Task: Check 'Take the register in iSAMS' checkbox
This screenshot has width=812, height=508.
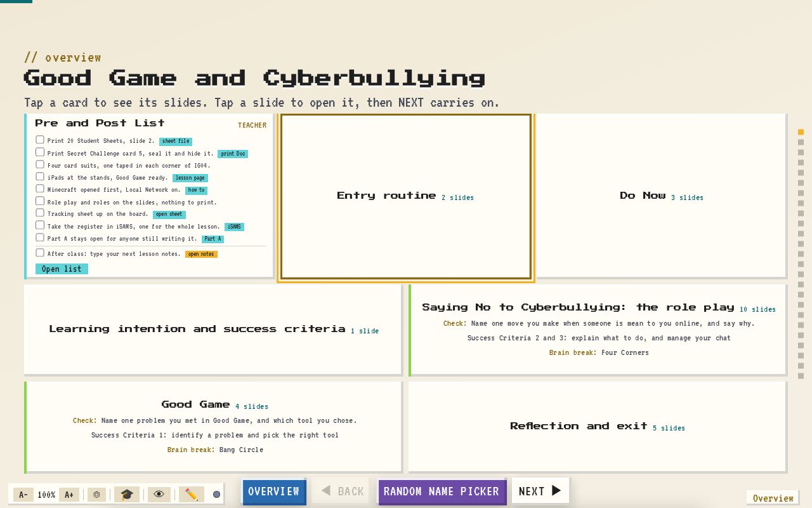Action: pyautogui.click(x=40, y=225)
